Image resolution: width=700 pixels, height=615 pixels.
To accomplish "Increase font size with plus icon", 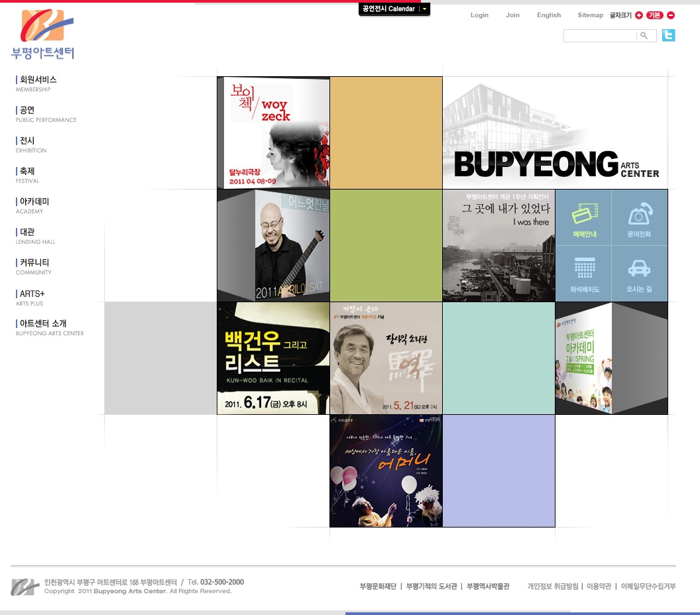I will pos(639,15).
